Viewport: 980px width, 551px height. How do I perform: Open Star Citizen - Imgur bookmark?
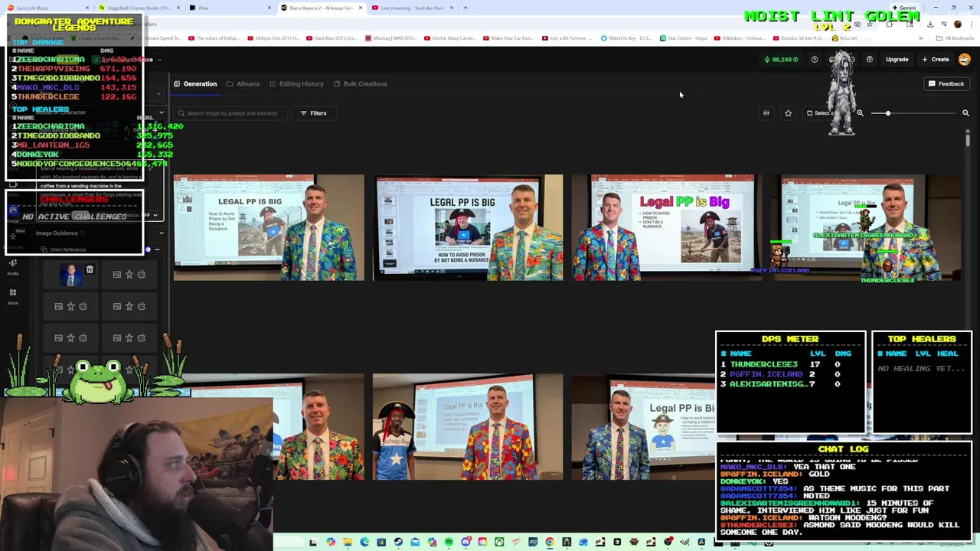click(x=683, y=38)
